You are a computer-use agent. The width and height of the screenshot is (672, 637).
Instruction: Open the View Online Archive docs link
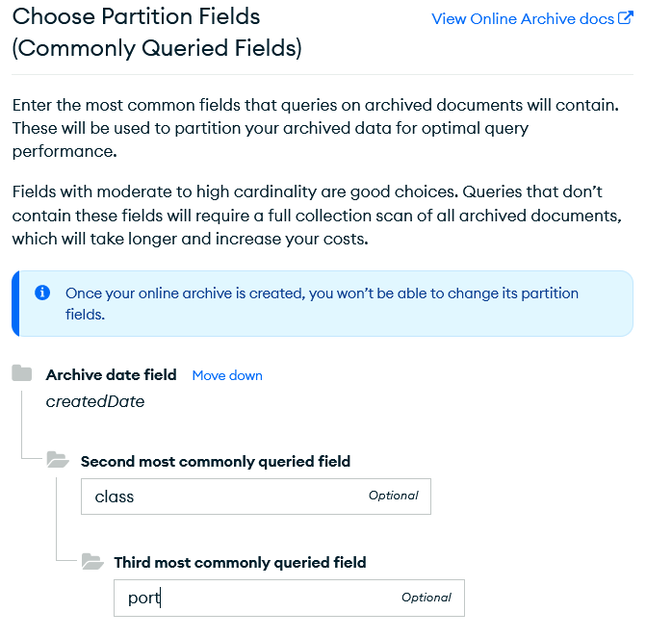pos(522,19)
